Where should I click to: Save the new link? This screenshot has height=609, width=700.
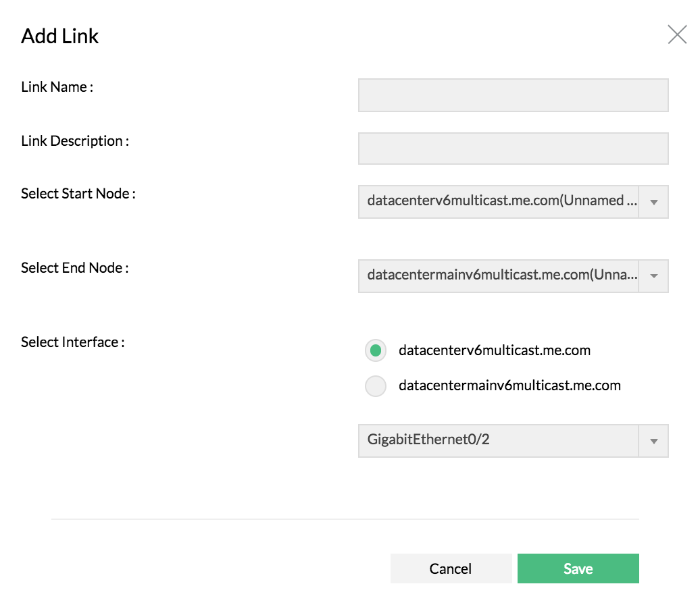click(578, 568)
